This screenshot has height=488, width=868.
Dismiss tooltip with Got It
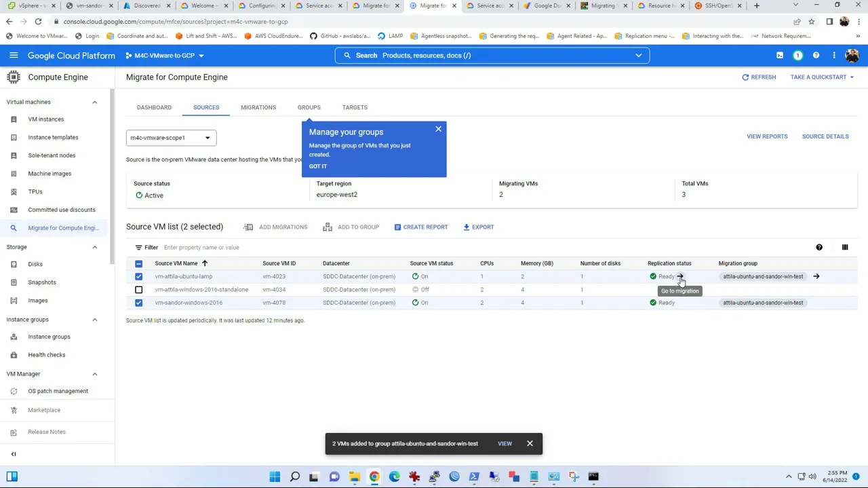coord(318,166)
